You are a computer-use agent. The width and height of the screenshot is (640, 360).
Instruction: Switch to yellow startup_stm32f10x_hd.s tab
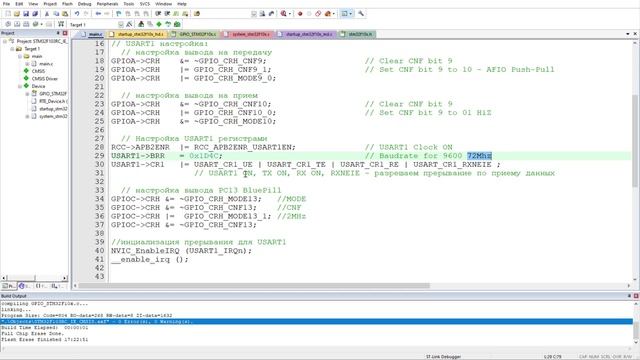(x=137, y=34)
